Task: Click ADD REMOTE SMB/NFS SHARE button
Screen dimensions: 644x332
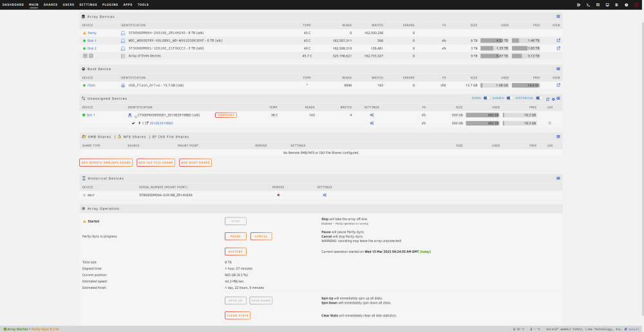Action: tap(106, 163)
